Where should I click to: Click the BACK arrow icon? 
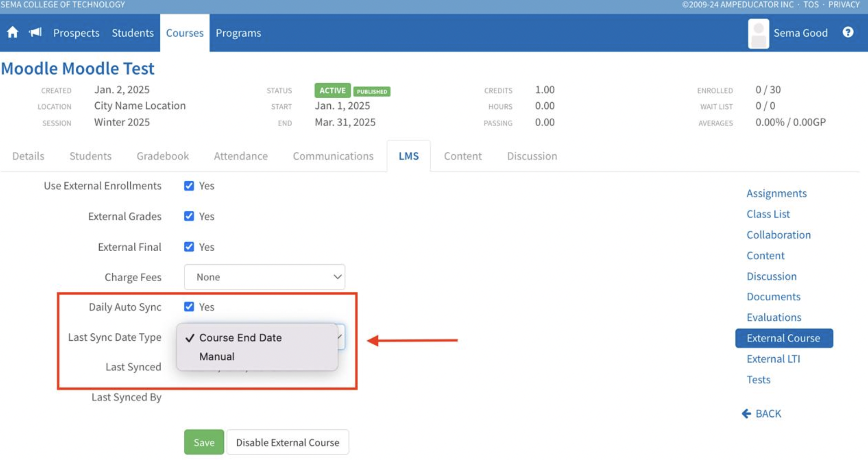pyautogui.click(x=746, y=413)
